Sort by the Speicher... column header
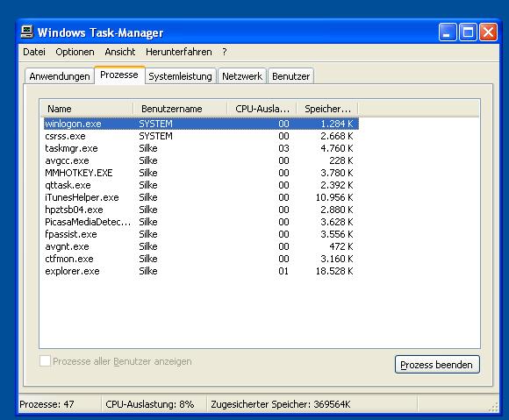Viewport: 509px width, 420px height. pos(327,109)
